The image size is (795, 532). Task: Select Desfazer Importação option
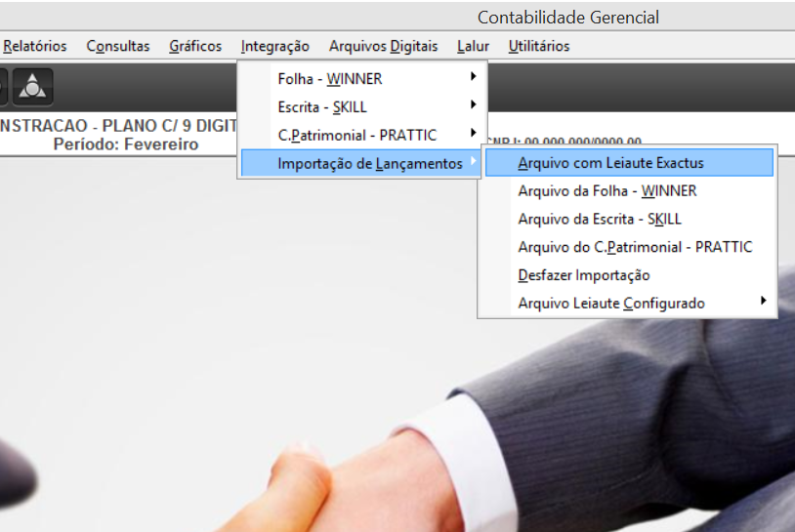point(629,275)
